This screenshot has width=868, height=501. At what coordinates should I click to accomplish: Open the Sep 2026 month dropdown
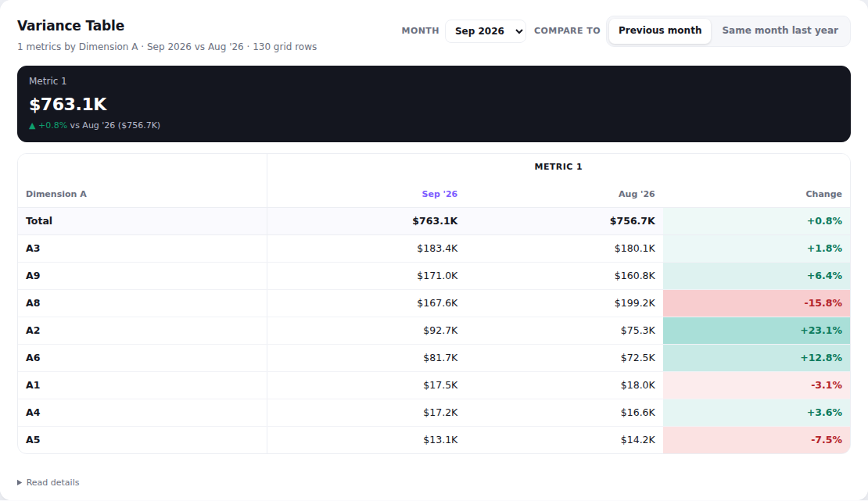[x=485, y=31]
